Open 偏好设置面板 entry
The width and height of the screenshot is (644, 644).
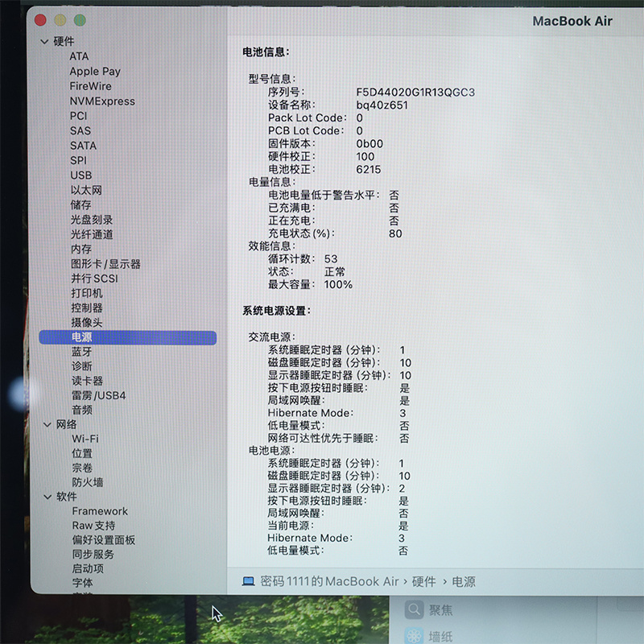point(104,540)
